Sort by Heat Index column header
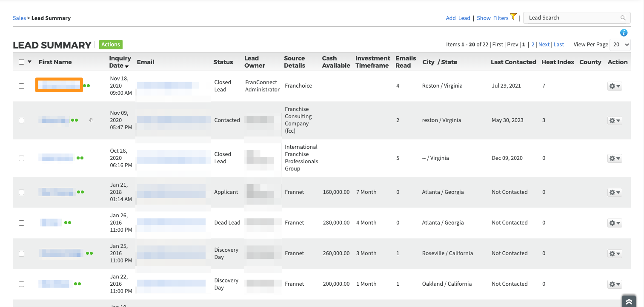The width and height of the screenshot is (644, 307). (558, 62)
